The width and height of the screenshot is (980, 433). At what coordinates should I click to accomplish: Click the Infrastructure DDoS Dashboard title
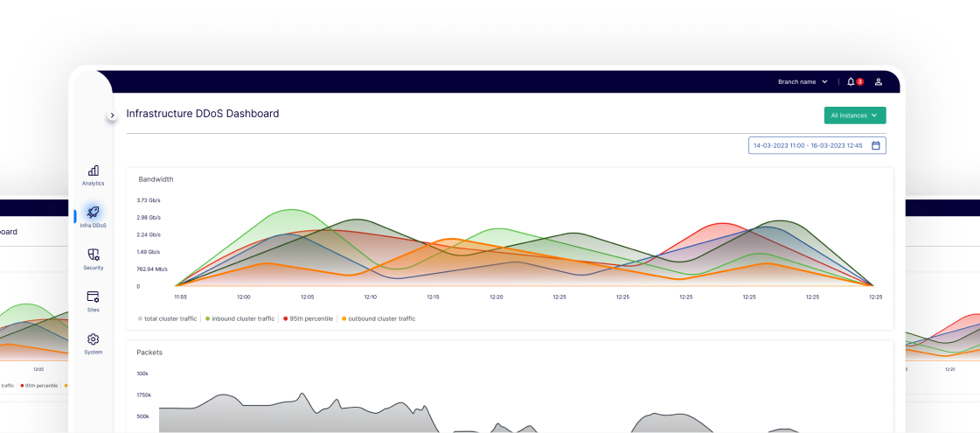point(203,114)
